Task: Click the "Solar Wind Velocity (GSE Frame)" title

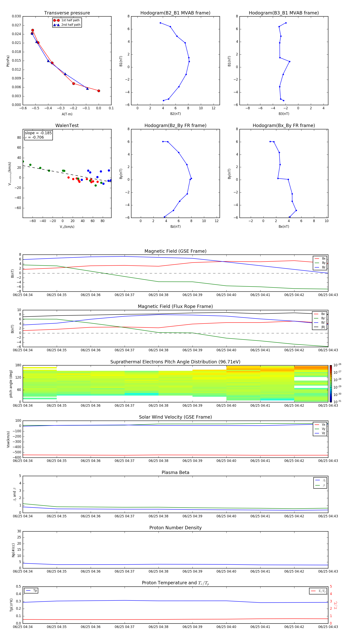Action: [x=175, y=417]
